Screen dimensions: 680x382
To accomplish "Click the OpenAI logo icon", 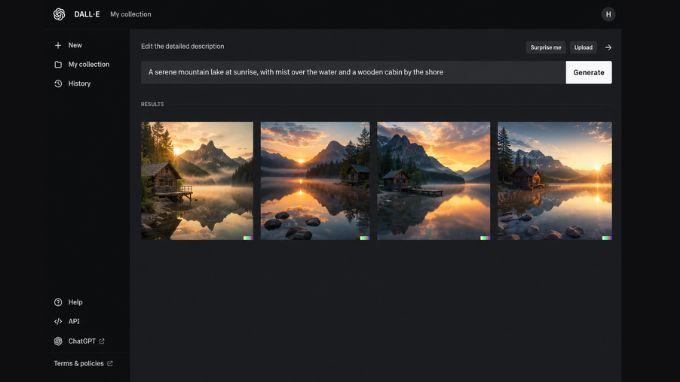I will 59,14.
